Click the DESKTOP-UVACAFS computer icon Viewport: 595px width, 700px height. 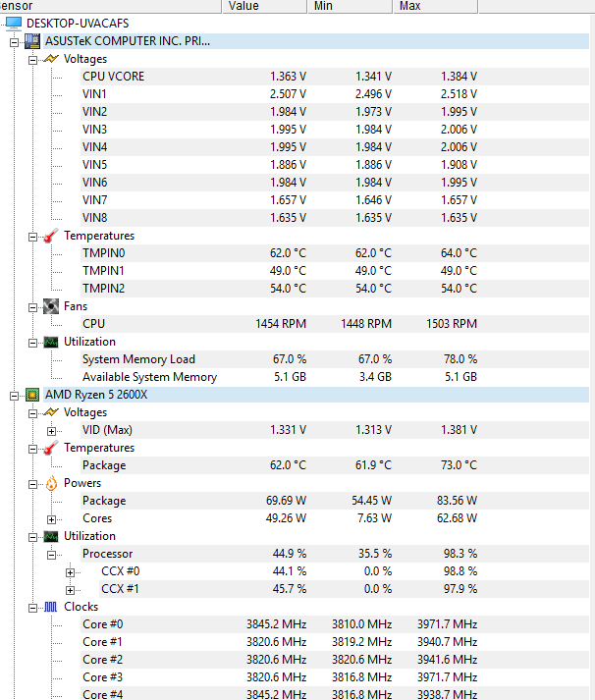pos(14,24)
